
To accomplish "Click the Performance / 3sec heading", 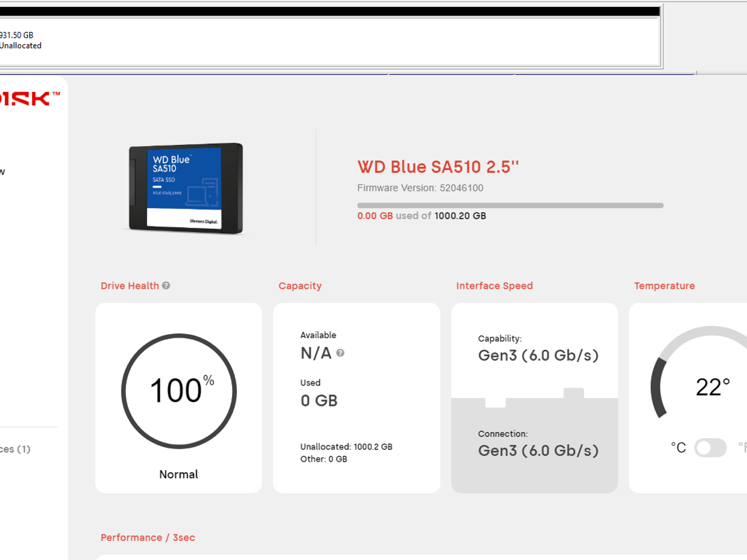I will pos(148,537).
